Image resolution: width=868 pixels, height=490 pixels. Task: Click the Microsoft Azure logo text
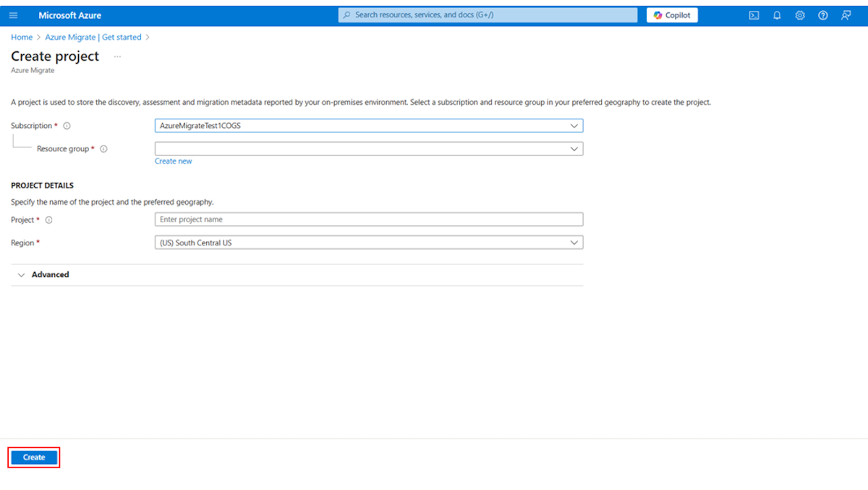[70, 15]
